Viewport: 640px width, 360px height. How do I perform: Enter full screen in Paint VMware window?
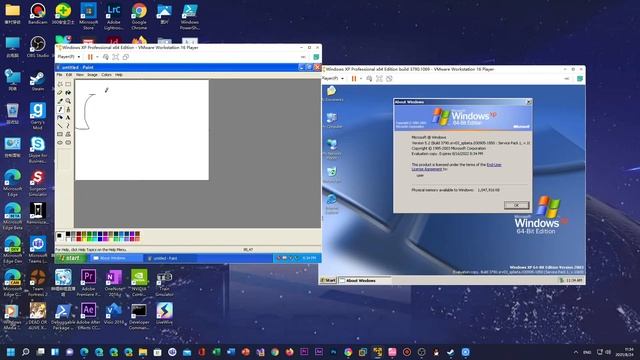116,57
